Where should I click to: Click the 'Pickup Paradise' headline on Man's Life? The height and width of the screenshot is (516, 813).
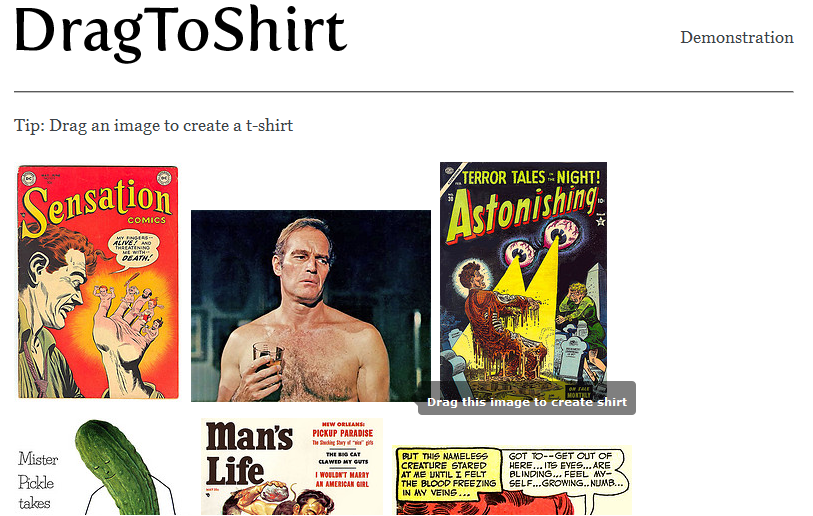point(342,433)
